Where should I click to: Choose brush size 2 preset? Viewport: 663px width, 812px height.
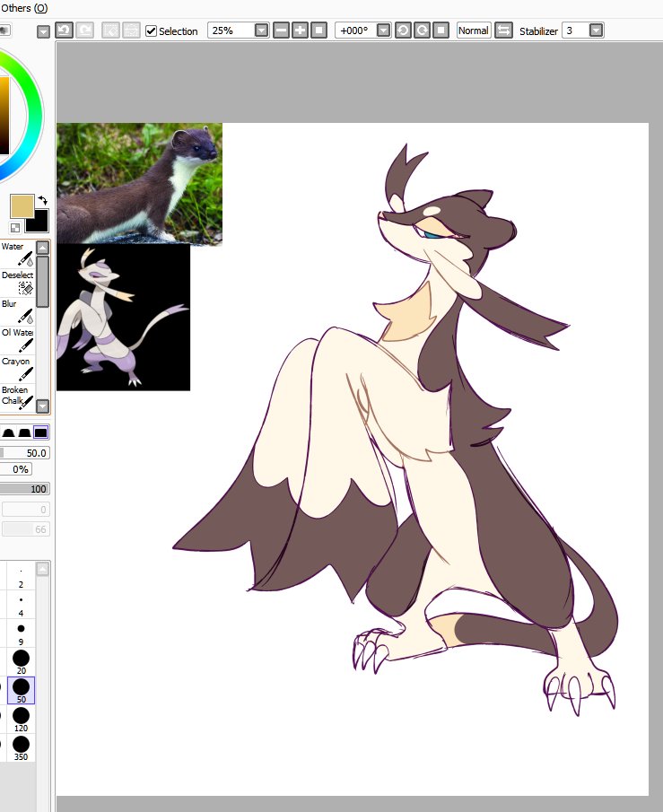pyautogui.click(x=21, y=577)
